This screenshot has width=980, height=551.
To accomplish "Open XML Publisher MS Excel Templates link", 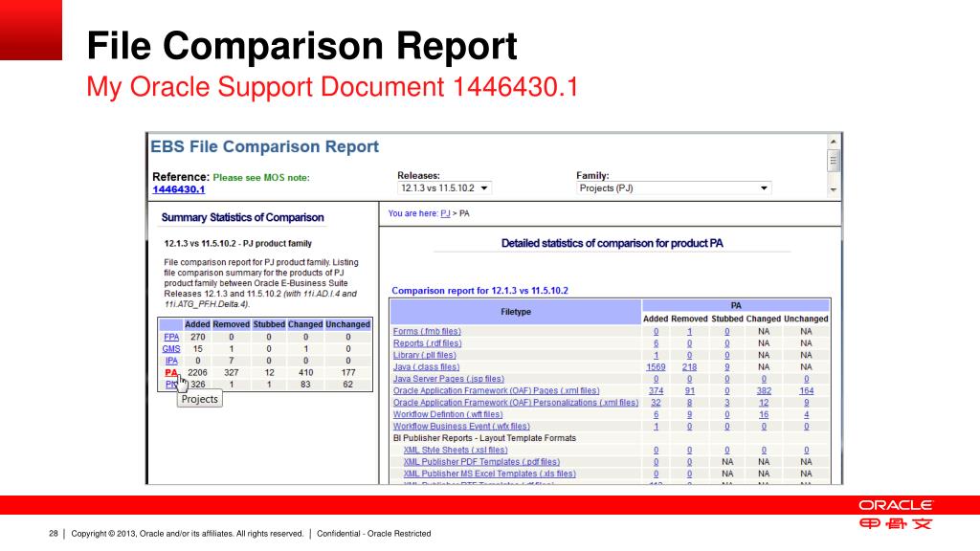I will [489, 474].
